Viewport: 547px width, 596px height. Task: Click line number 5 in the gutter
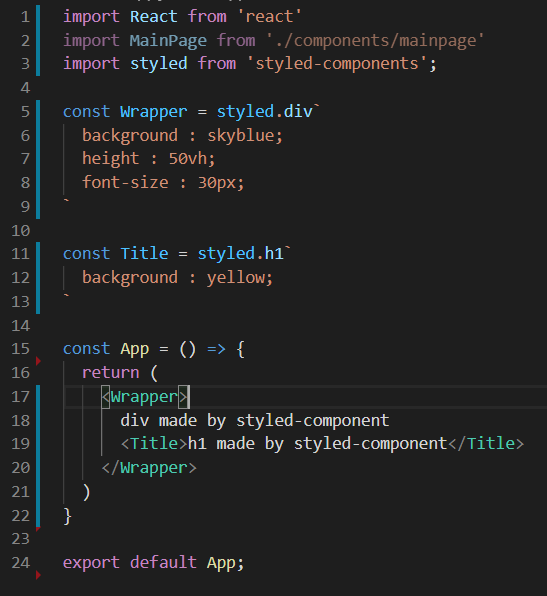pyautogui.click(x=25, y=112)
